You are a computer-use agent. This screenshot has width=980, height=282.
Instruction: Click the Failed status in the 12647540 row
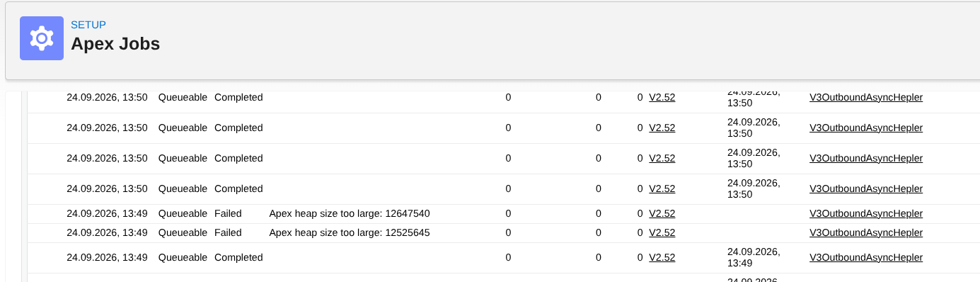click(x=228, y=213)
